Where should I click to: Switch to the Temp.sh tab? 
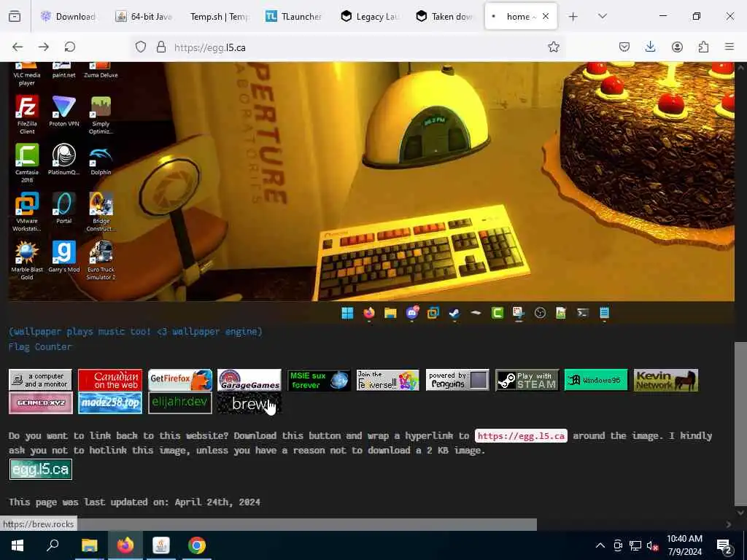coord(219,17)
